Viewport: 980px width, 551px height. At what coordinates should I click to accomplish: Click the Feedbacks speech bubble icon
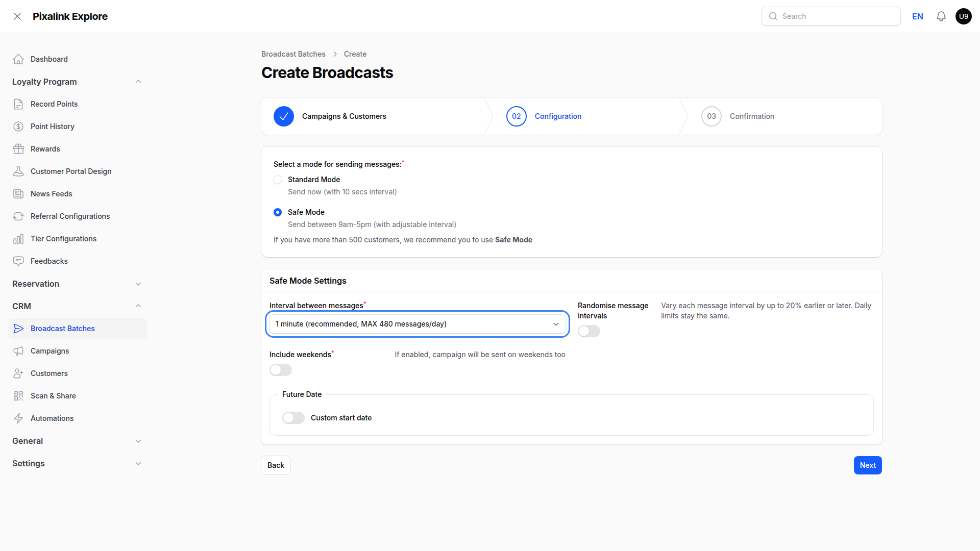click(x=18, y=261)
